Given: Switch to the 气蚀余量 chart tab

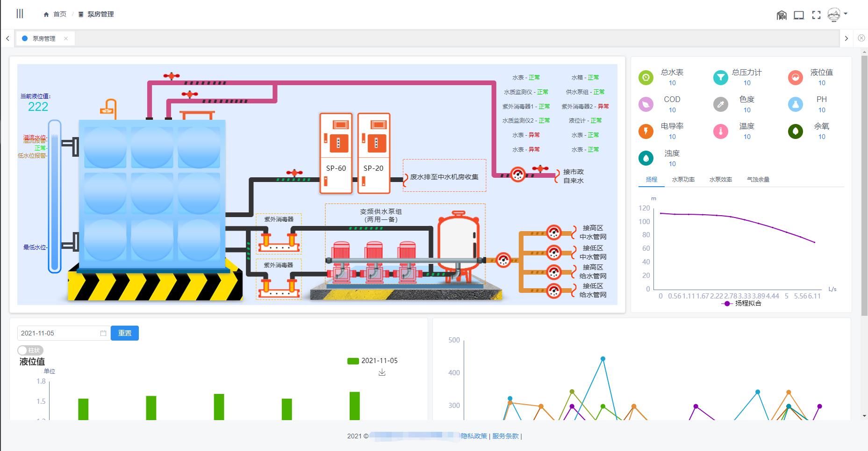Looking at the screenshot, I should pyautogui.click(x=758, y=179).
